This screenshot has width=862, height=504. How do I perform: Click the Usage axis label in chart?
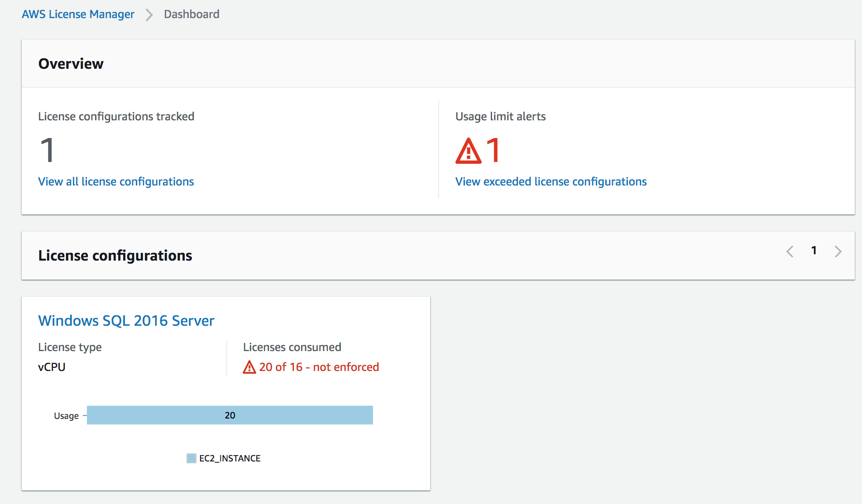(66, 416)
